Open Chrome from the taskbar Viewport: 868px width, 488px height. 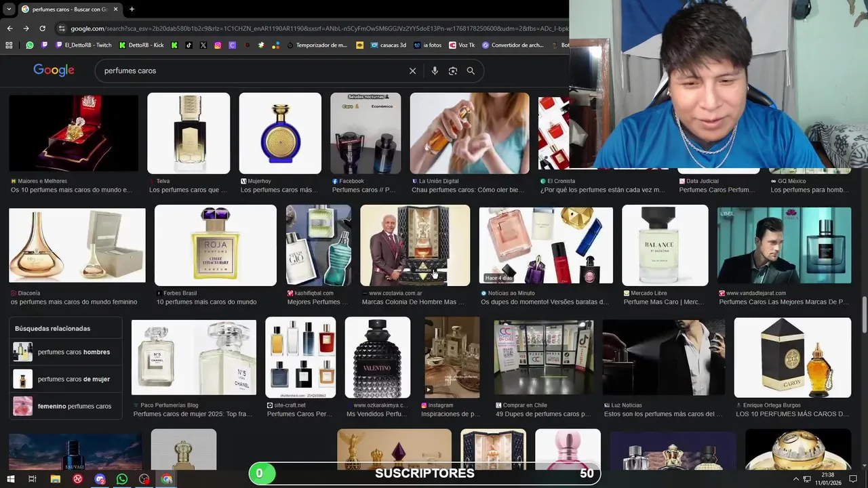(167, 479)
